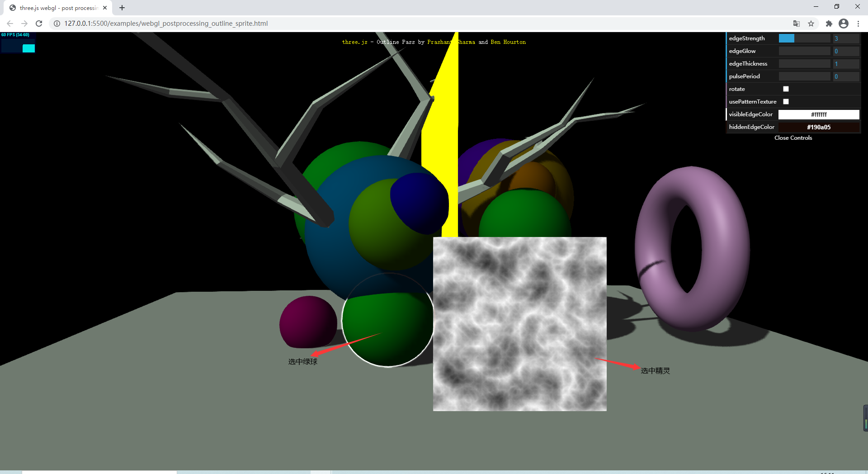This screenshot has height=474, width=868.
Task: Click the translate icon in the address bar
Action: coord(796,24)
